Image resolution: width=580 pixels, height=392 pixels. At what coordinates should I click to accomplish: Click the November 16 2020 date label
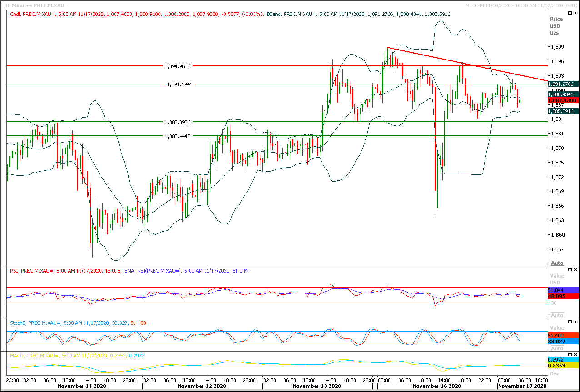[x=436, y=387]
